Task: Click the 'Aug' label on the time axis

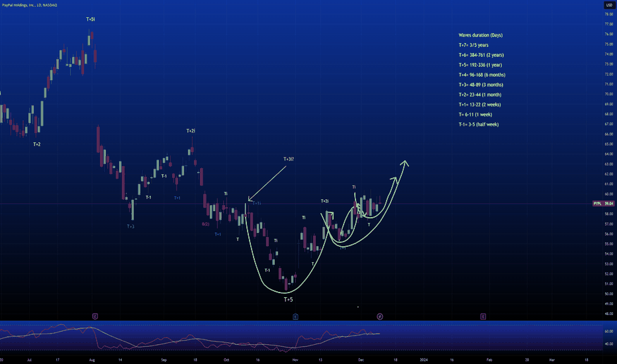Action: [91, 360]
